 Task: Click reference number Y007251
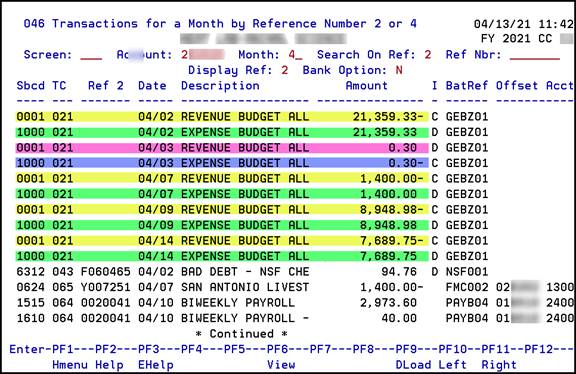[x=106, y=287]
